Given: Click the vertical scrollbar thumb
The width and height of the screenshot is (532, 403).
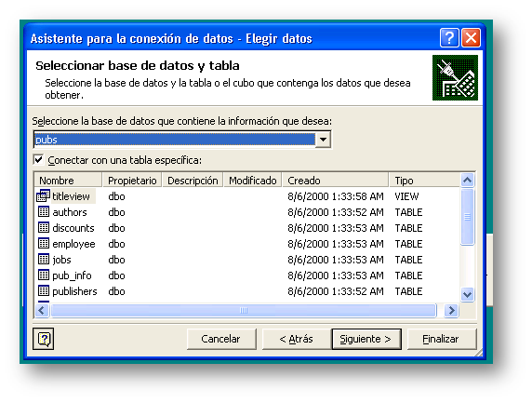Looking at the screenshot, I should coord(467,217).
